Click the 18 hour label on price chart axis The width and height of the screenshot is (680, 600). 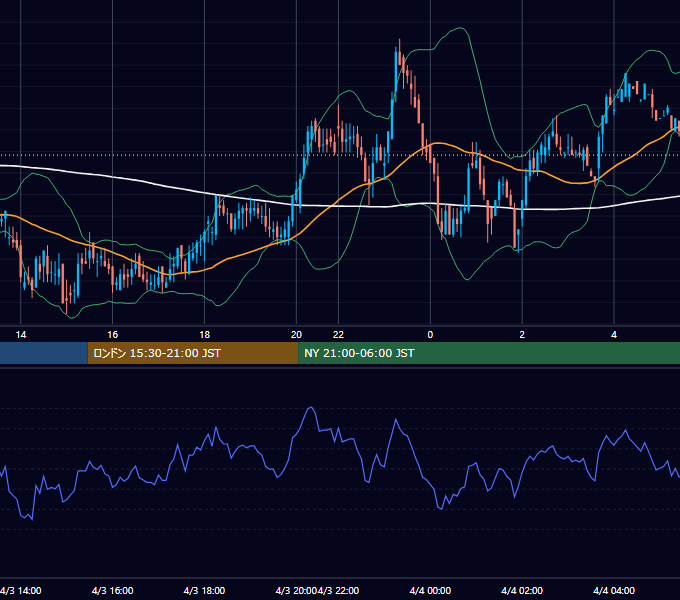205,335
